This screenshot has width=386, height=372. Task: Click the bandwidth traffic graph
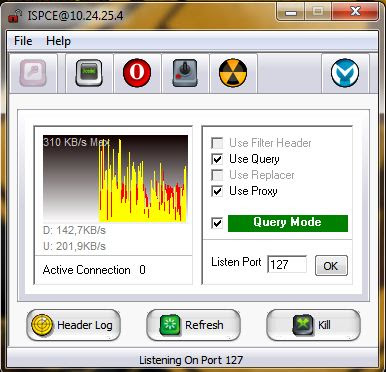click(x=115, y=178)
